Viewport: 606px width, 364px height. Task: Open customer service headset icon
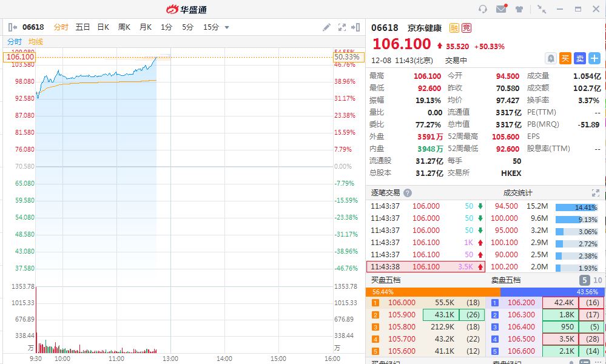point(483,9)
